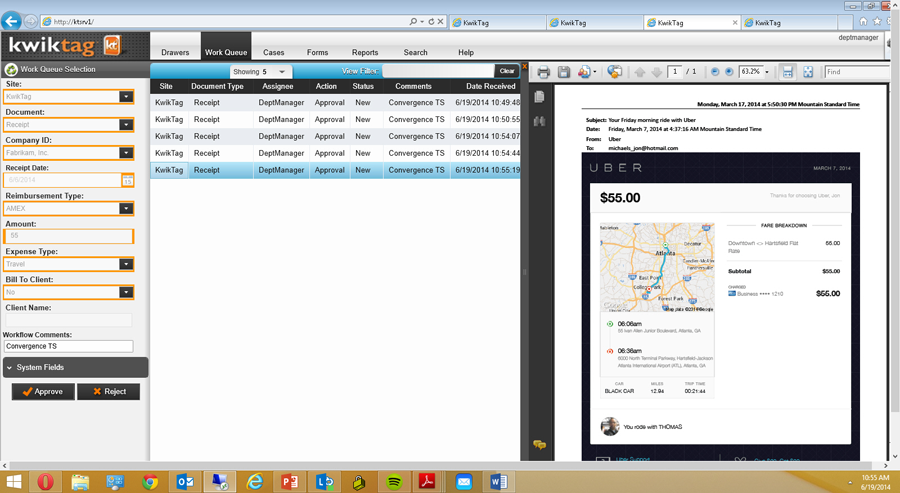Clear the view filter
The height and width of the screenshot is (493, 900).
pos(507,71)
